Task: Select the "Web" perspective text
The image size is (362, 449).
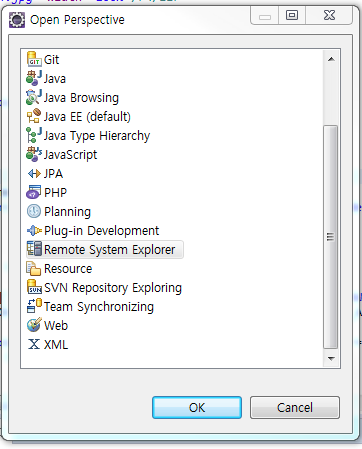Action: coord(56,326)
